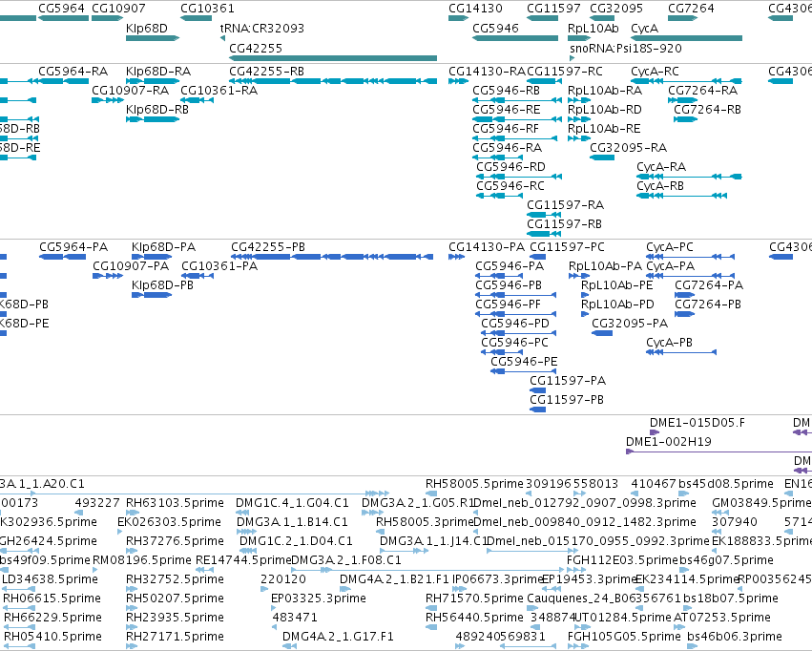
Task: Select the CycA-PC protein label
Action: point(670,247)
